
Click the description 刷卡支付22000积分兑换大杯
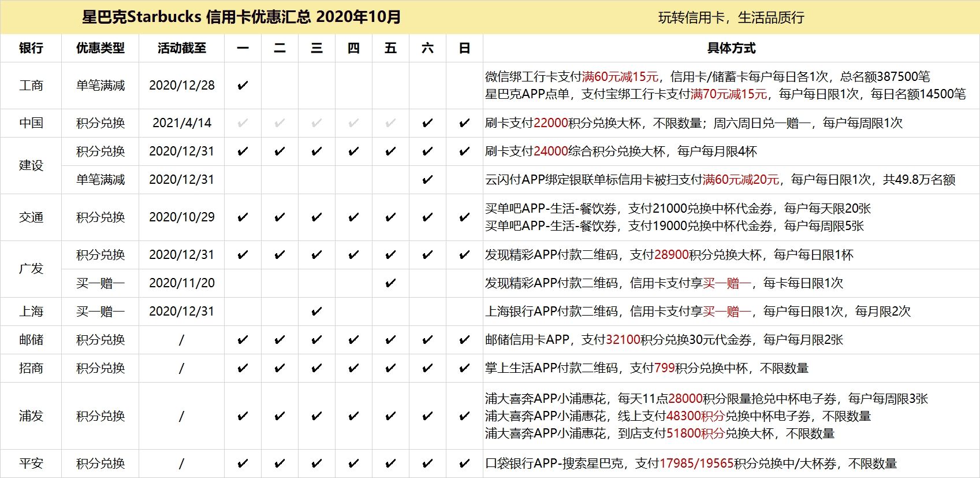[694, 123]
